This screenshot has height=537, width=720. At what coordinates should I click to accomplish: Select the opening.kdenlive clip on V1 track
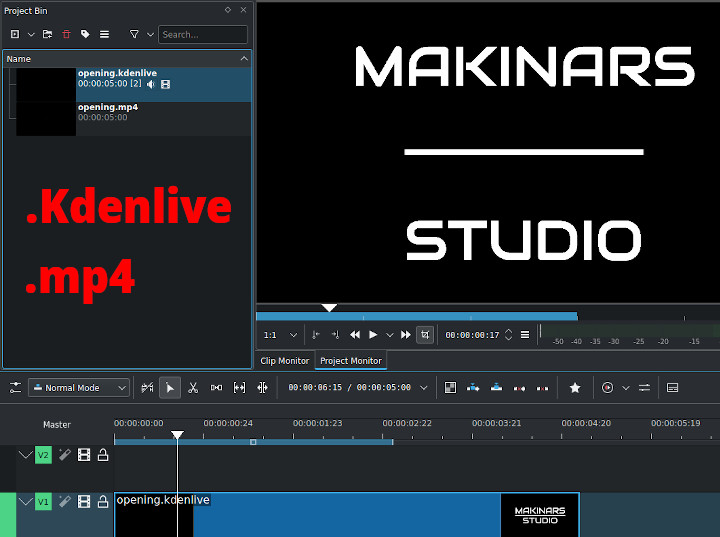click(x=347, y=514)
